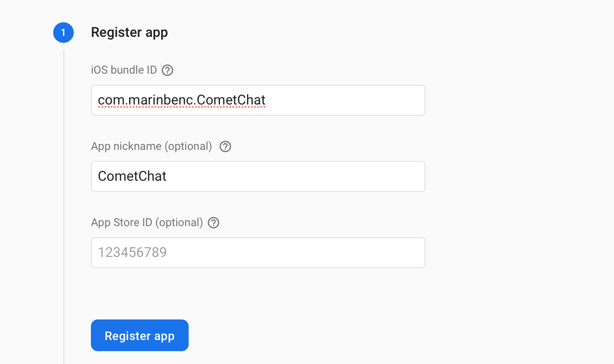Click into the App nickname input field
The image size is (614, 364).
tap(258, 176)
